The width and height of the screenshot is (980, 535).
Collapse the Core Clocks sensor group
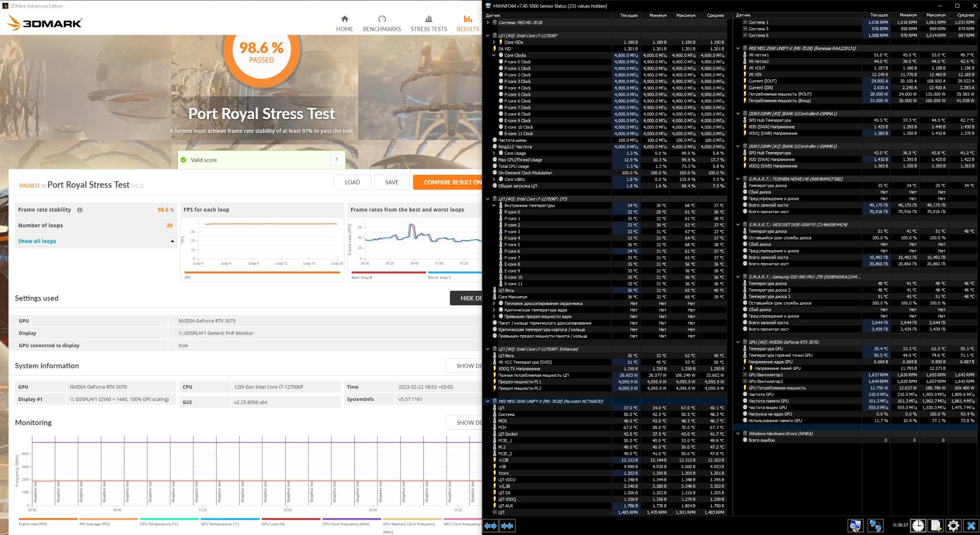point(494,55)
